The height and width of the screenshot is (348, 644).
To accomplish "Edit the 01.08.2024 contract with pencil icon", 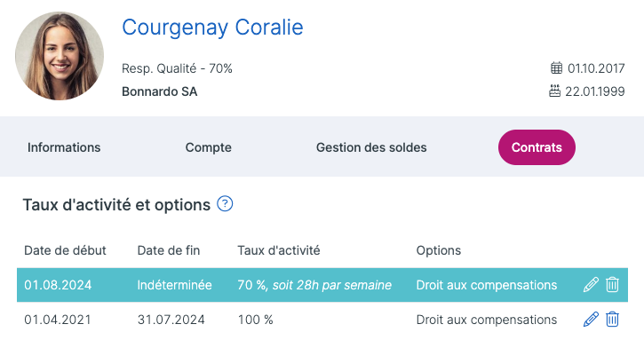I will coord(591,285).
